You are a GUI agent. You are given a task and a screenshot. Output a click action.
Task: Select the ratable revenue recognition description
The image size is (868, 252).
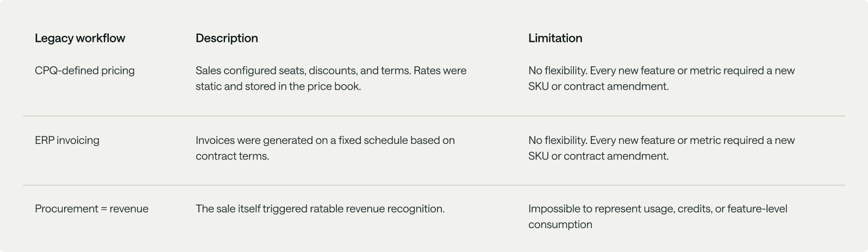(x=320, y=209)
